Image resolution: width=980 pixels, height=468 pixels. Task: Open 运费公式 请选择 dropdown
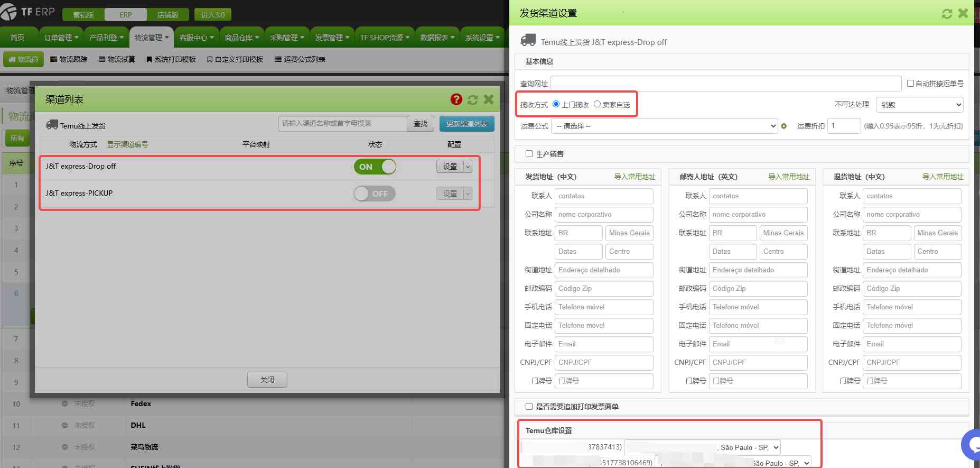[x=664, y=126]
